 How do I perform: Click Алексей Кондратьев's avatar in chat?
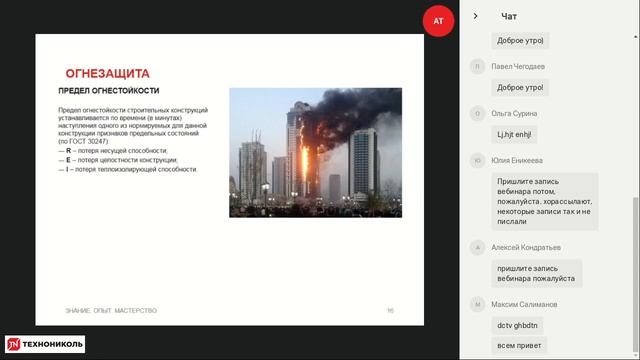(x=477, y=247)
